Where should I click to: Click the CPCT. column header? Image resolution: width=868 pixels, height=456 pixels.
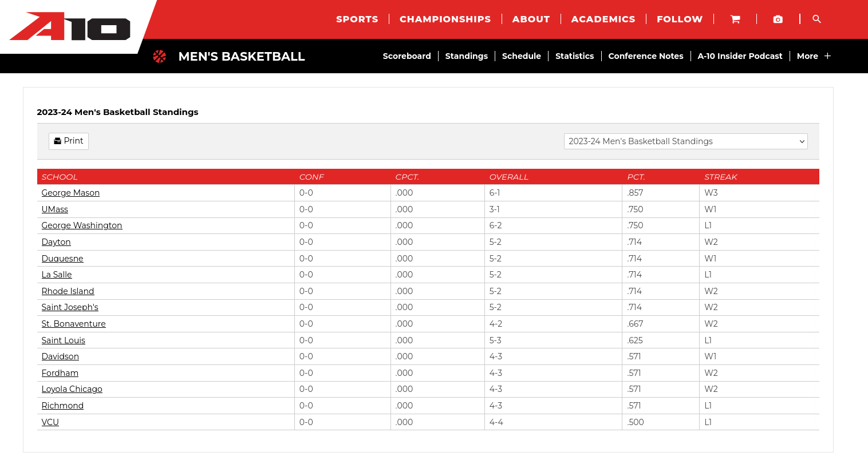[407, 177]
